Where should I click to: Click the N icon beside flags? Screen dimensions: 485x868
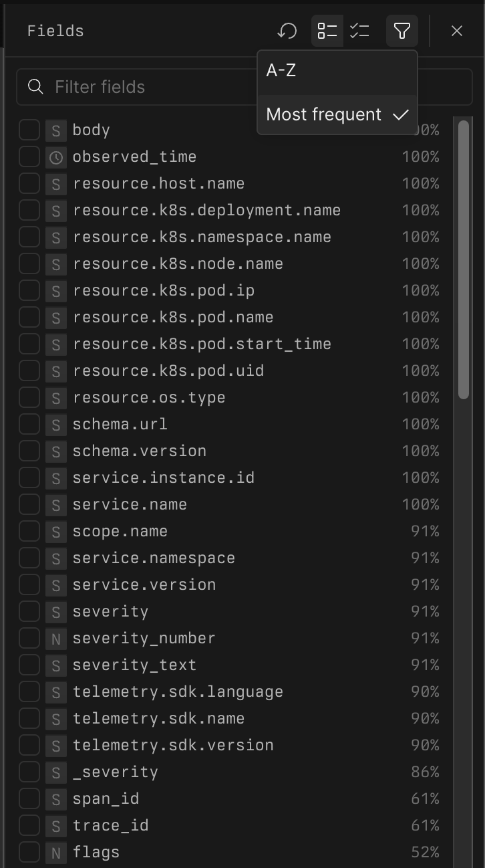click(55, 852)
